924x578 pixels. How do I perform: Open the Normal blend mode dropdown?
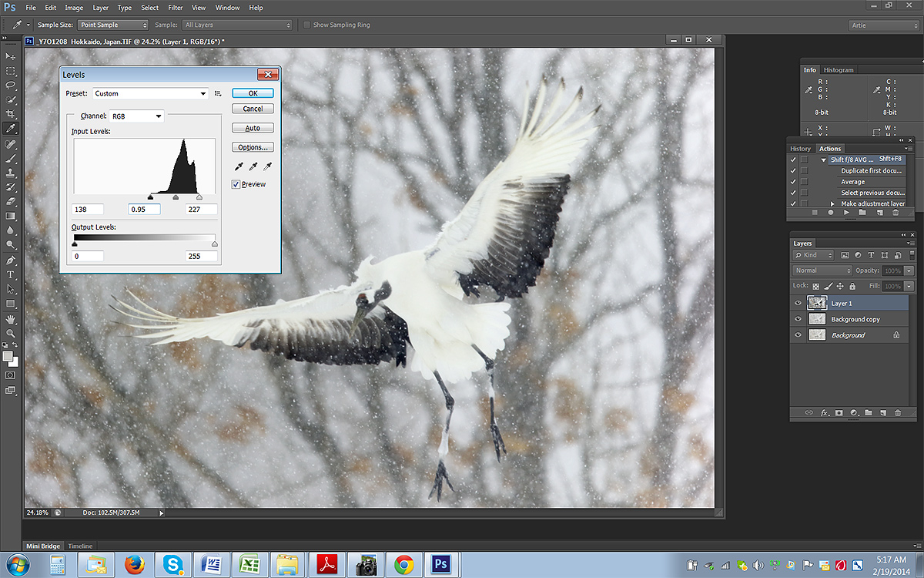click(822, 271)
